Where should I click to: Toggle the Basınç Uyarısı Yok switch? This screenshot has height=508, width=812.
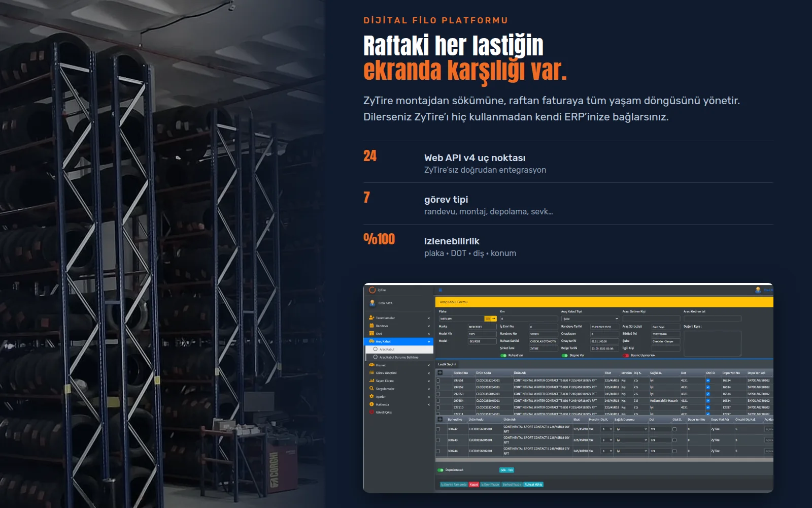pos(626,356)
